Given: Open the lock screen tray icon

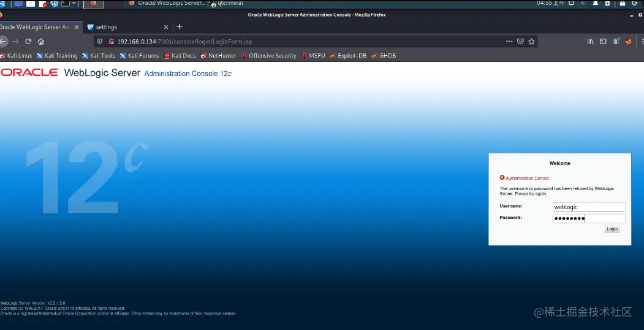Looking at the screenshot, I should pos(623,3).
